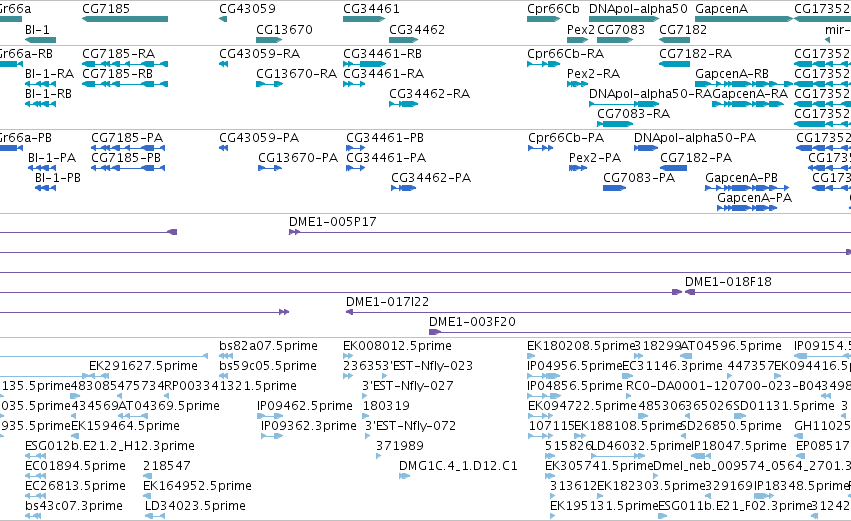Select transcript CG43059-RA
Image resolution: width=851 pixels, height=521 pixels.
coord(223,64)
